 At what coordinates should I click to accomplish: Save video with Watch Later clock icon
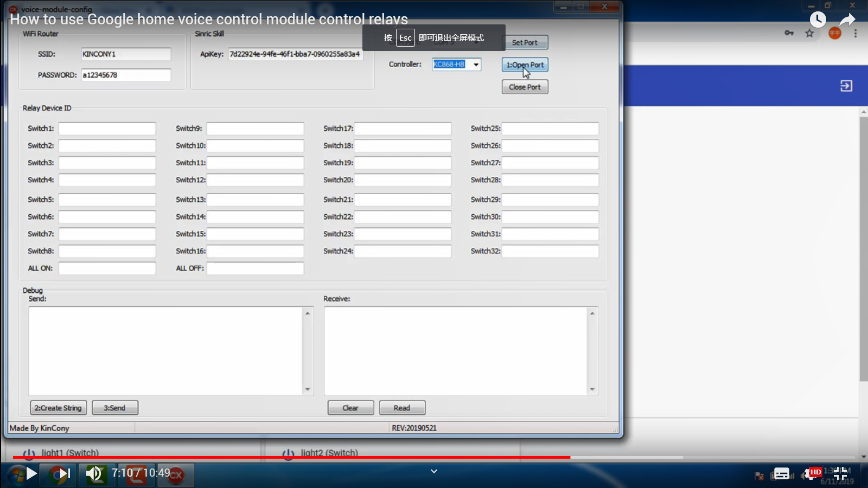click(x=818, y=20)
